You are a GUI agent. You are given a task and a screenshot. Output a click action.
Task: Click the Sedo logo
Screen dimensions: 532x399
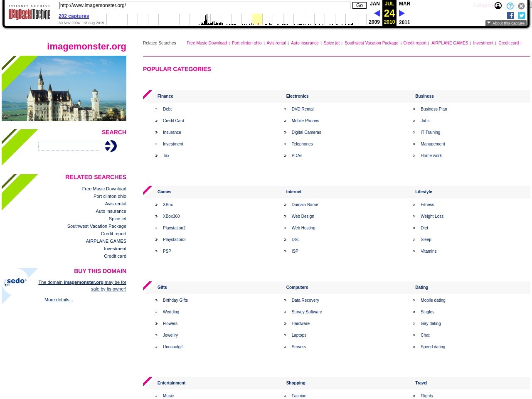coord(17,281)
